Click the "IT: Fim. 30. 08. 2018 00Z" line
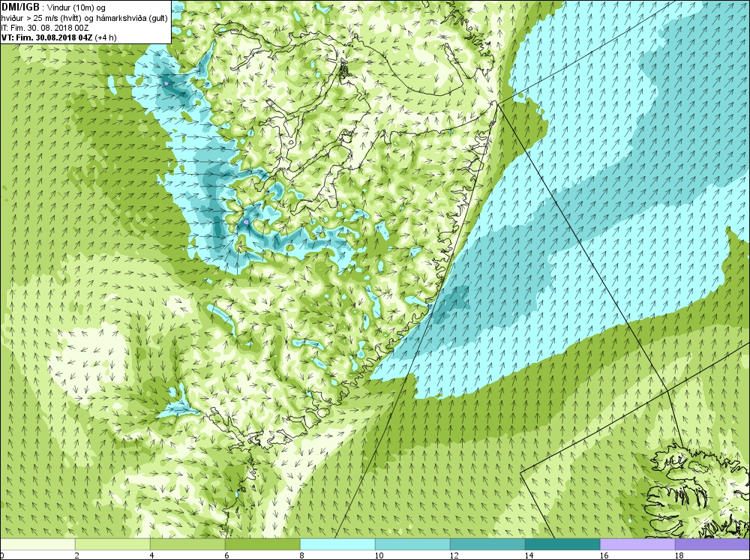 (x=45, y=28)
